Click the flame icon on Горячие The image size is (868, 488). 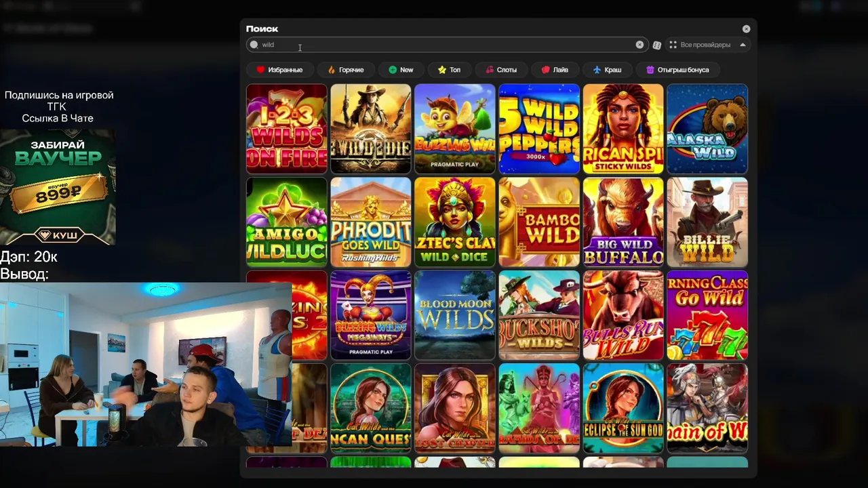coord(332,70)
